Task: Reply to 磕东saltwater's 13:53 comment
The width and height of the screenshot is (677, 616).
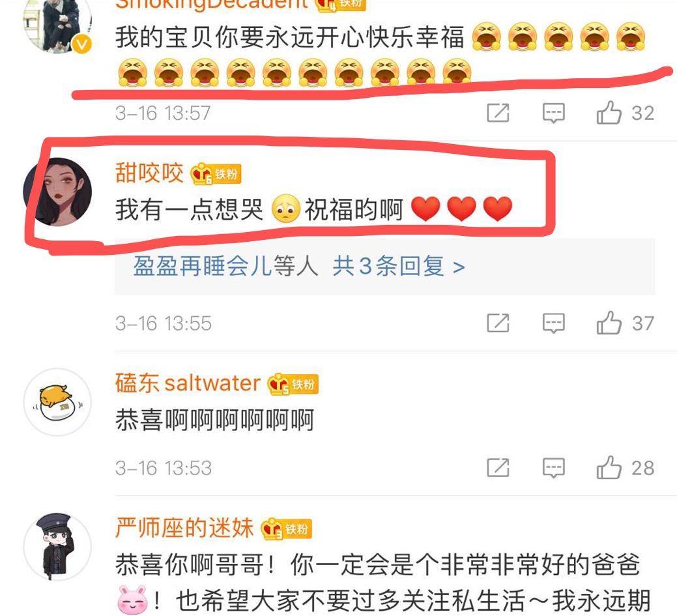Action: 553,468
